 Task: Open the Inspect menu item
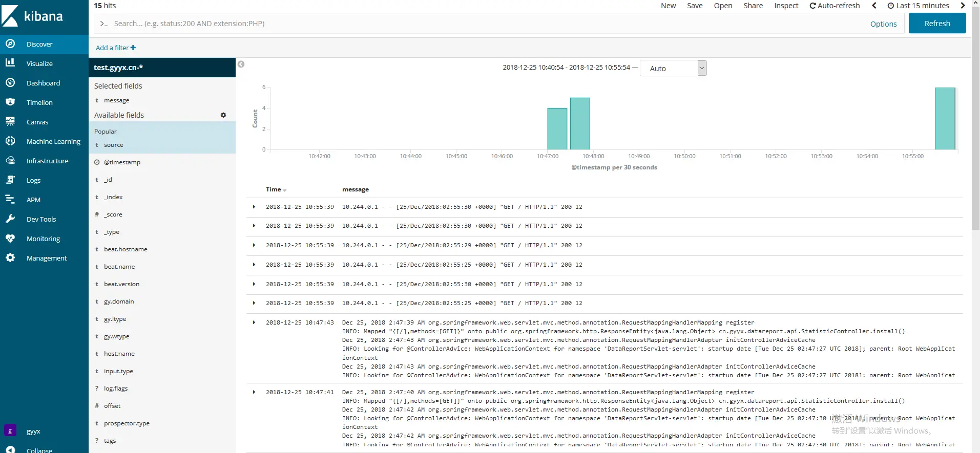point(786,6)
